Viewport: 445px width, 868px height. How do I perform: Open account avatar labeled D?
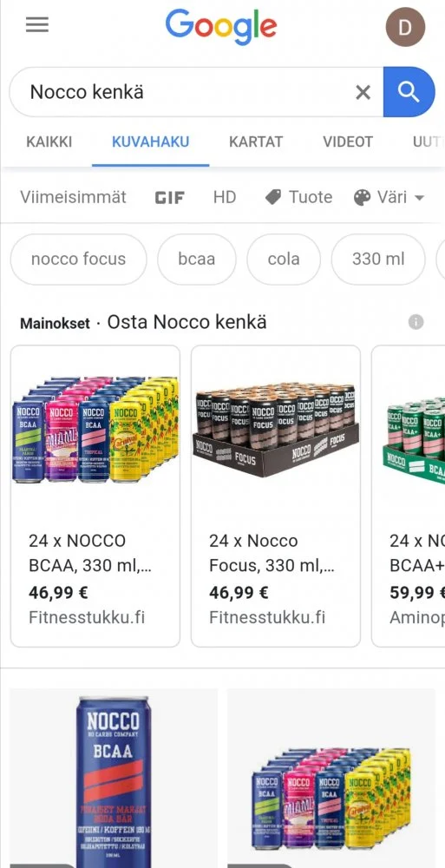[405, 27]
